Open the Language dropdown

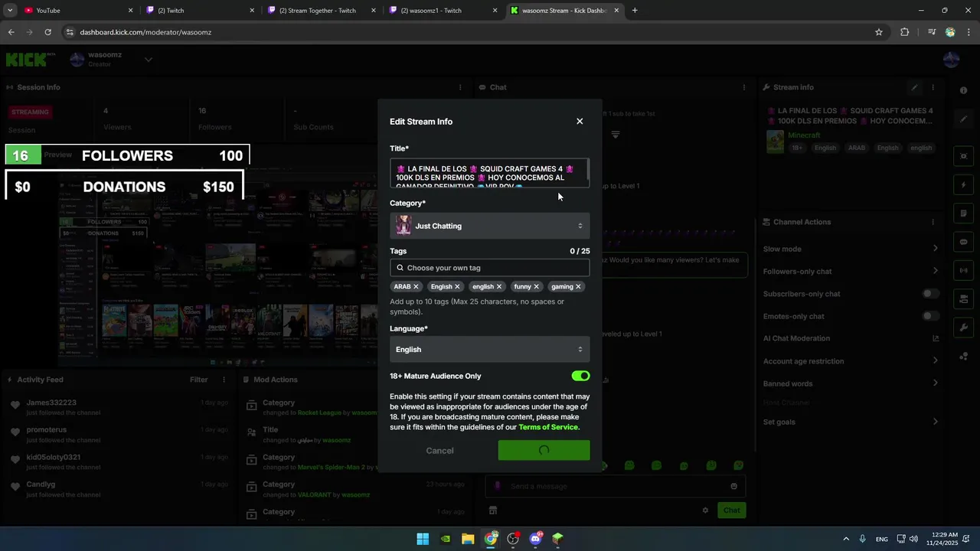[489, 350]
